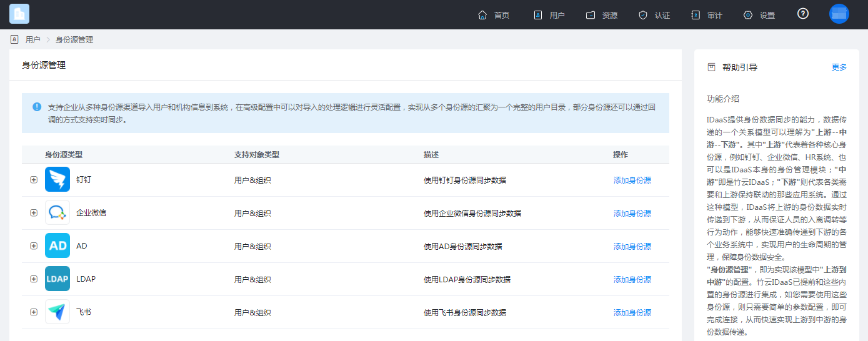The height and width of the screenshot is (341, 868).
Task: Click 添加身份源 for 飞书
Action: (632, 313)
